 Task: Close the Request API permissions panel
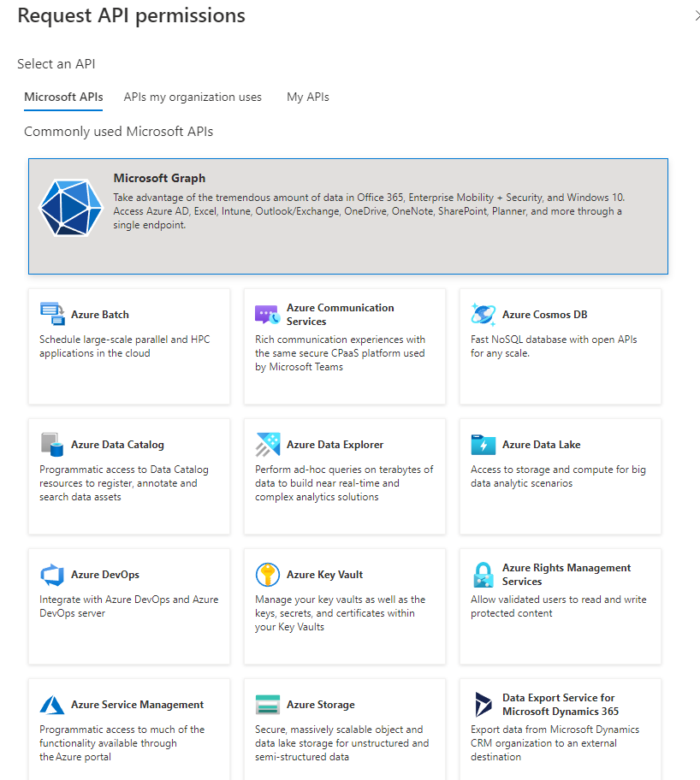[x=696, y=16]
